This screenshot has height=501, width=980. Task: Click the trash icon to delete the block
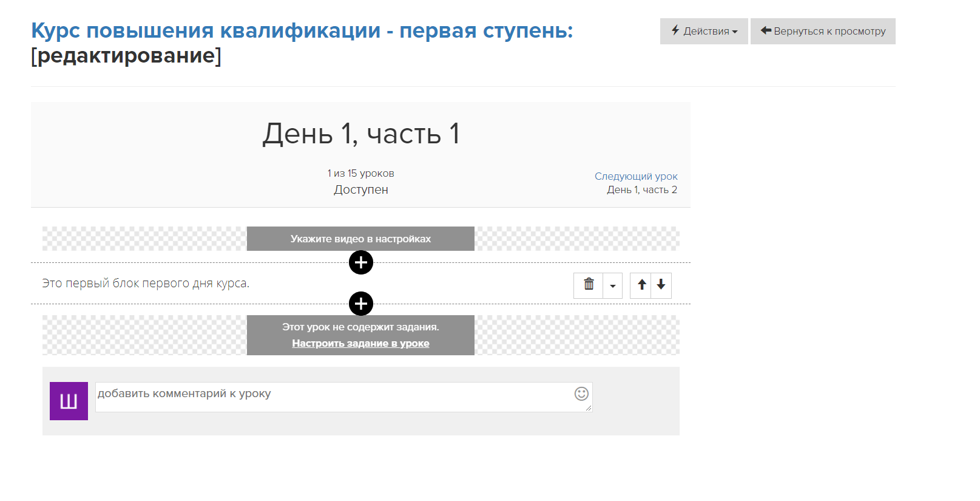pyautogui.click(x=589, y=285)
